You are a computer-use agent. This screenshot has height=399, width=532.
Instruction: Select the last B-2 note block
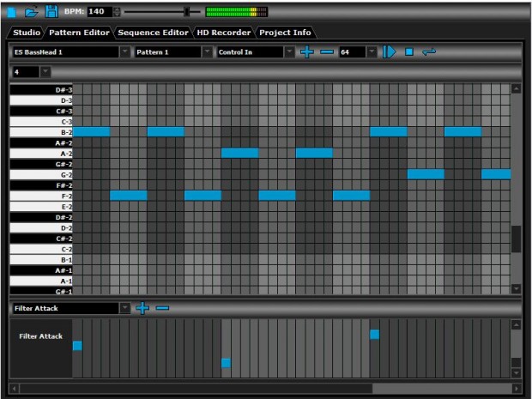pyautogui.click(x=462, y=132)
